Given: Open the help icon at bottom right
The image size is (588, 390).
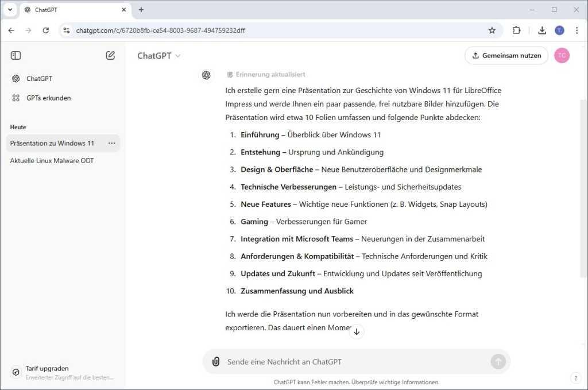Looking at the screenshot, I should [575, 378].
